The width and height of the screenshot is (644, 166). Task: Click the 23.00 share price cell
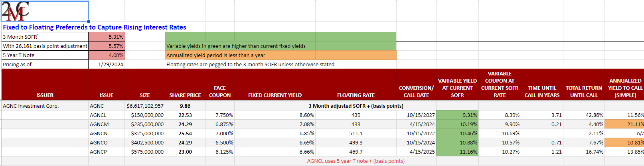185,152
